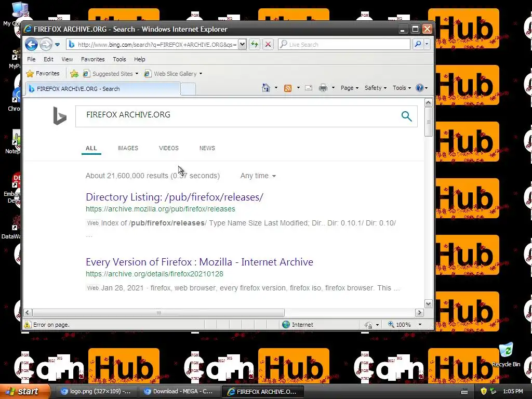The width and height of the screenshot is (532, 399).
Task: Open Suggested Sites dropdown
Action: (111, 74)
